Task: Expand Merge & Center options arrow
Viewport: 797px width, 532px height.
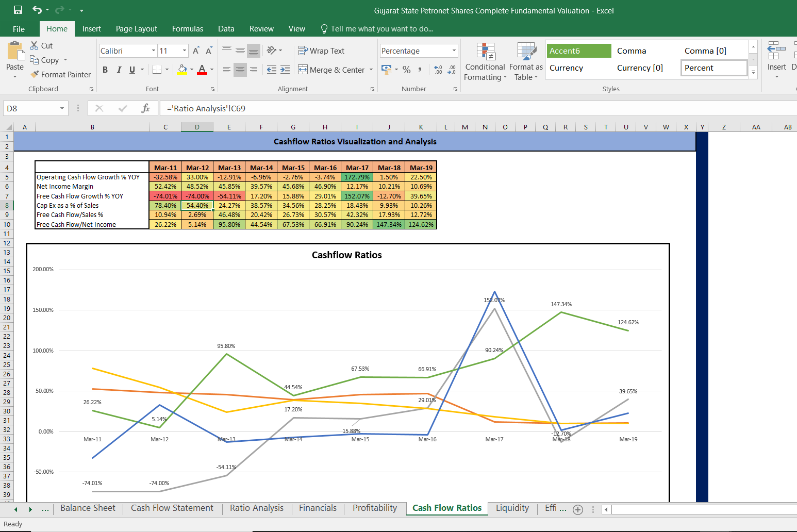Action: (x=371, y=70)
